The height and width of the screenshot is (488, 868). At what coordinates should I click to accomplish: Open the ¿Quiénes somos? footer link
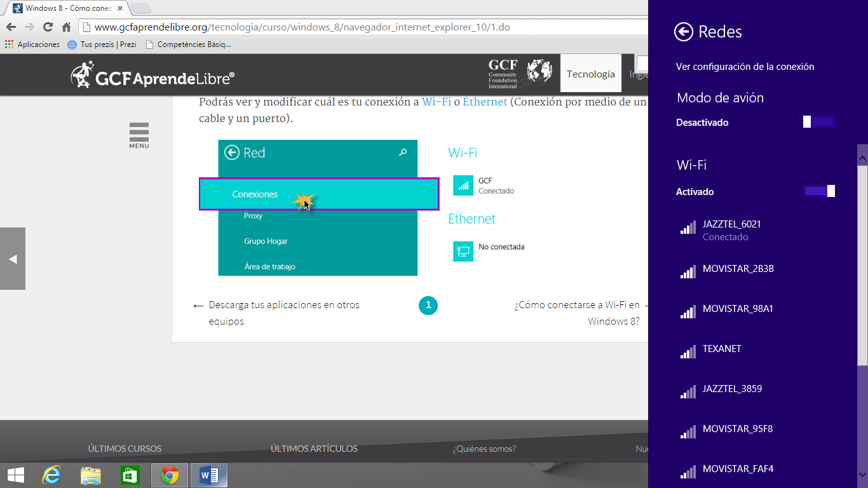(x=484, y=449)
